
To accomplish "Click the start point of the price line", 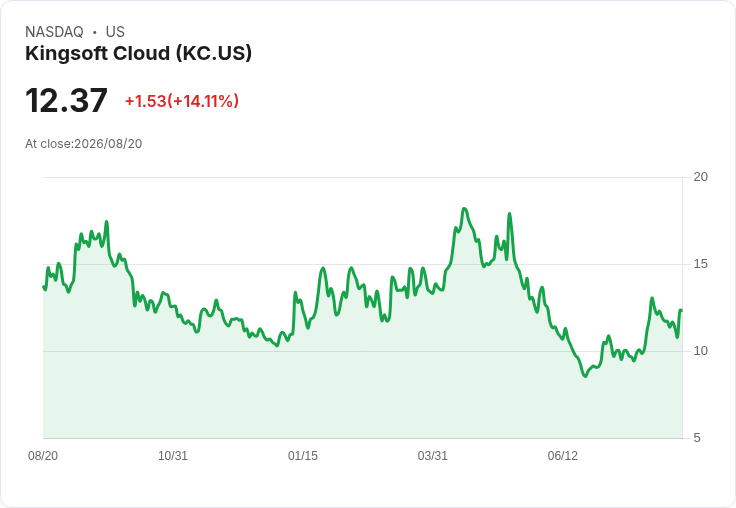I will coord(44,286).
